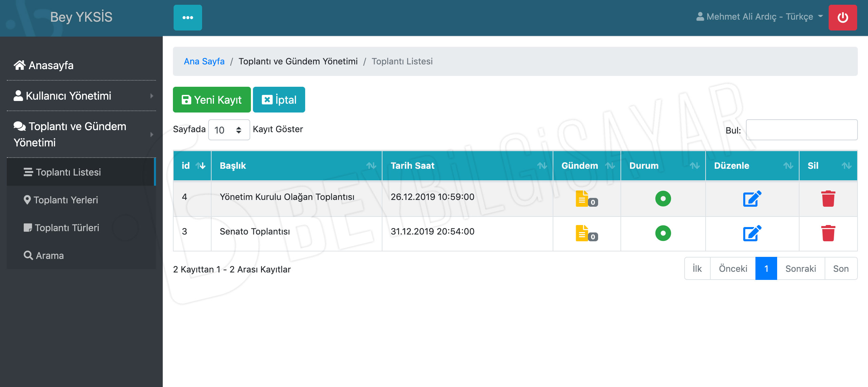Open Toplantı Türleri sidebar item

(x=67, y=228)
